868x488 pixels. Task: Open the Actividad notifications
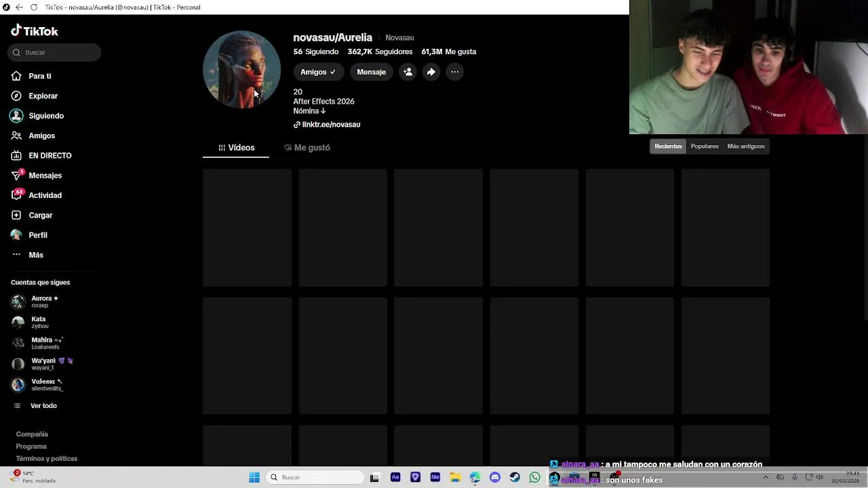pyautogui.click(x=45, y=195)
